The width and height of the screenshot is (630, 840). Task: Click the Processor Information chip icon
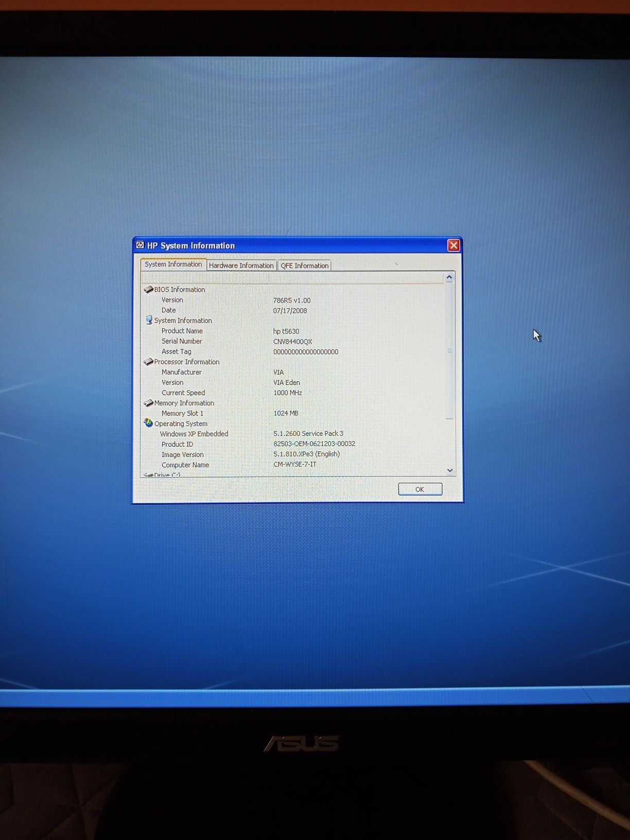[148, 362]
